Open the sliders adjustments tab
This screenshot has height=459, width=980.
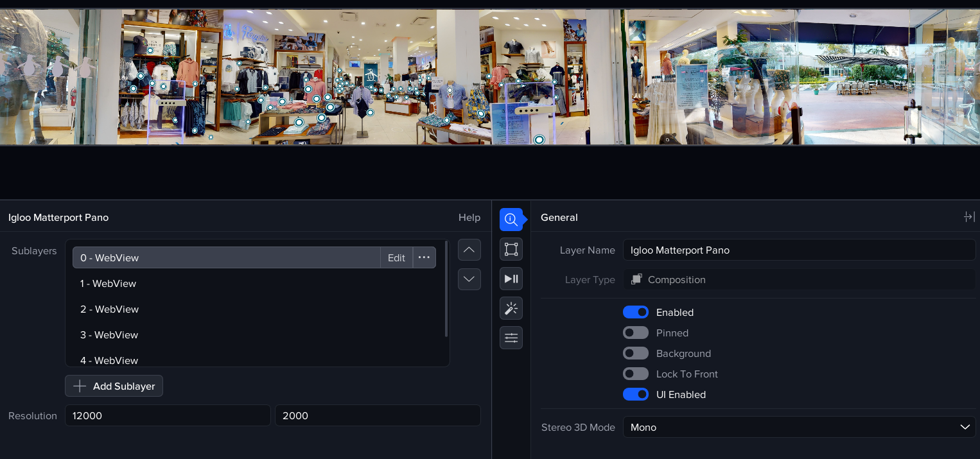511,338
